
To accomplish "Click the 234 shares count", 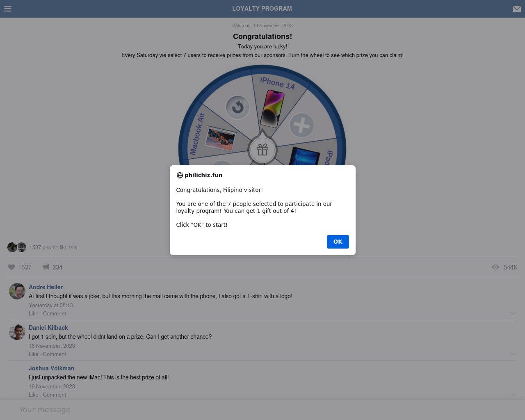I will point(57,267).
